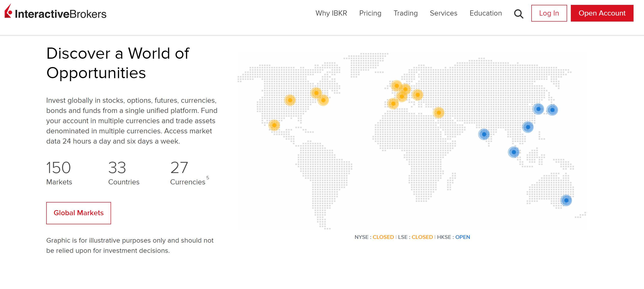
Task: Click the blue marker on Hong Kong
Action: (x=528, y=127)
